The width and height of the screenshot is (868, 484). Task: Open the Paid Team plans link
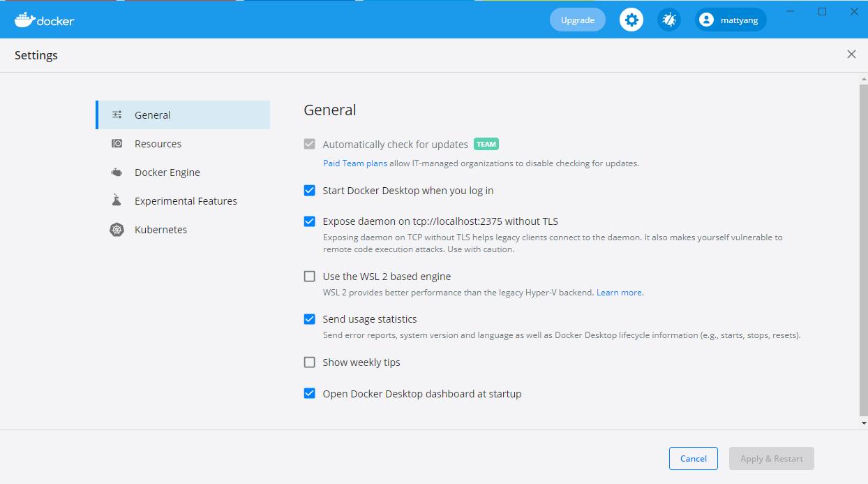pos(355,163)
